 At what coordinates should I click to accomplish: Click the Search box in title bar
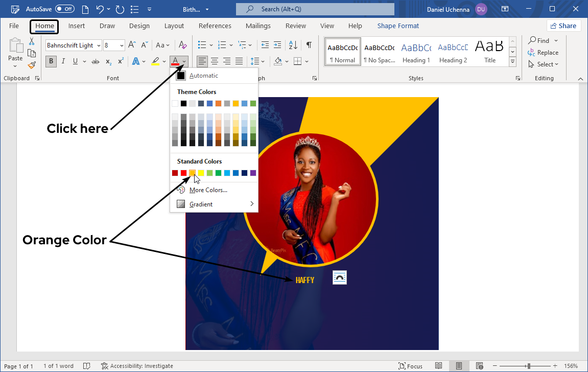coord(315,9)
